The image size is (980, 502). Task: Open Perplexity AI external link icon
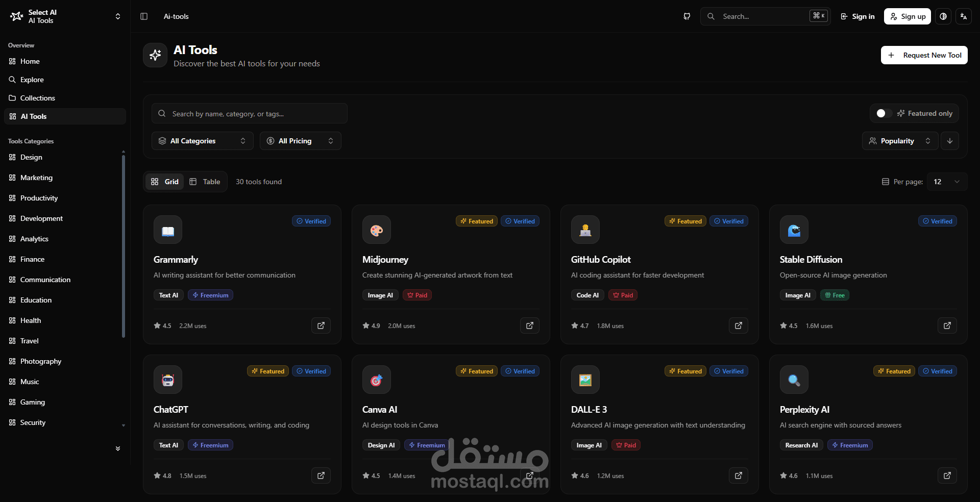(x=947, y=475)
